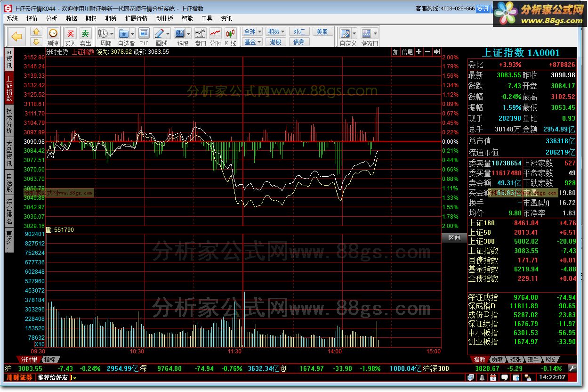Click the windows stack icon in the status bar

[471, 377]
